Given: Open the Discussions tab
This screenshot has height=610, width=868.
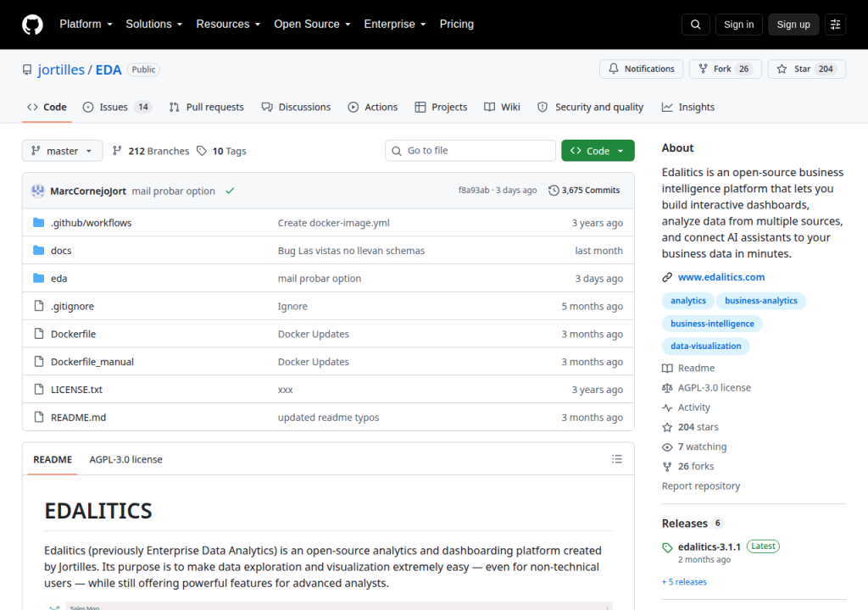Looking at the screenshot, I should click(x=296, y=107).
